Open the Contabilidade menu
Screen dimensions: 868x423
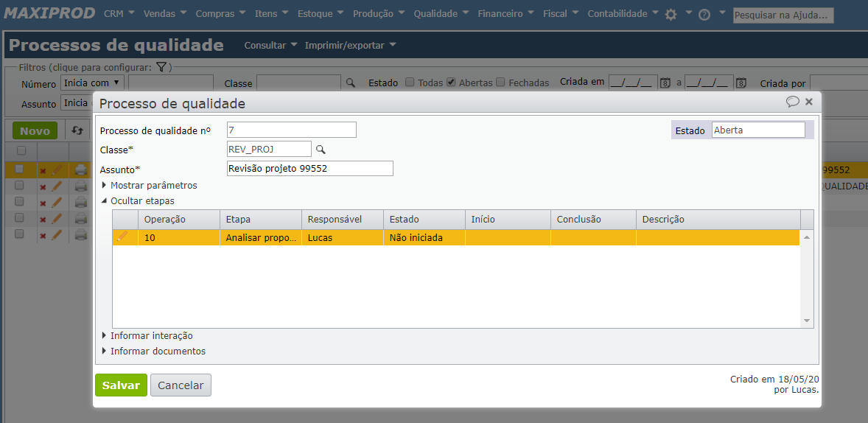(x=623, y=14)
